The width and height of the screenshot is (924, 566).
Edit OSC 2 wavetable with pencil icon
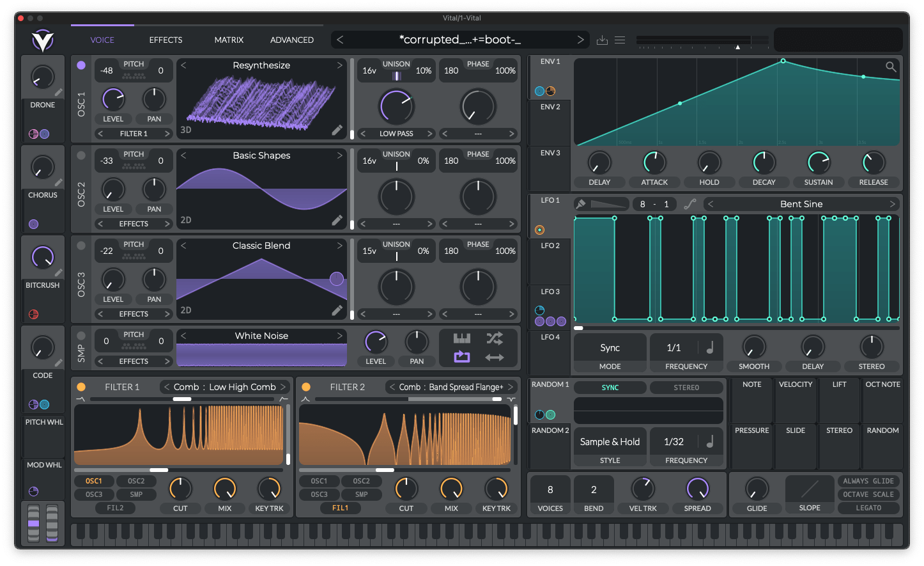coord(337,221)
